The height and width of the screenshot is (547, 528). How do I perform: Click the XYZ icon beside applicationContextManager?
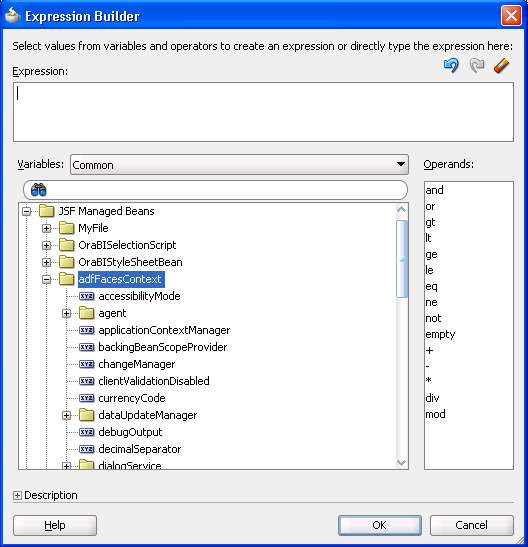click(x=86, y=330)
